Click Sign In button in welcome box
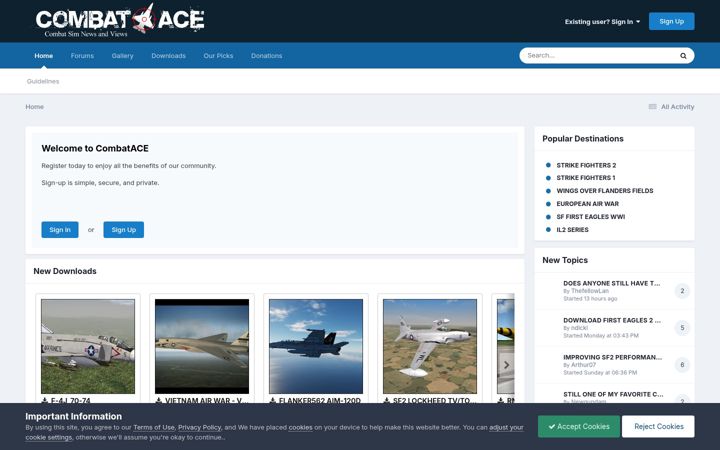Viewport: 720px width, 450px height. pos(60,230)
